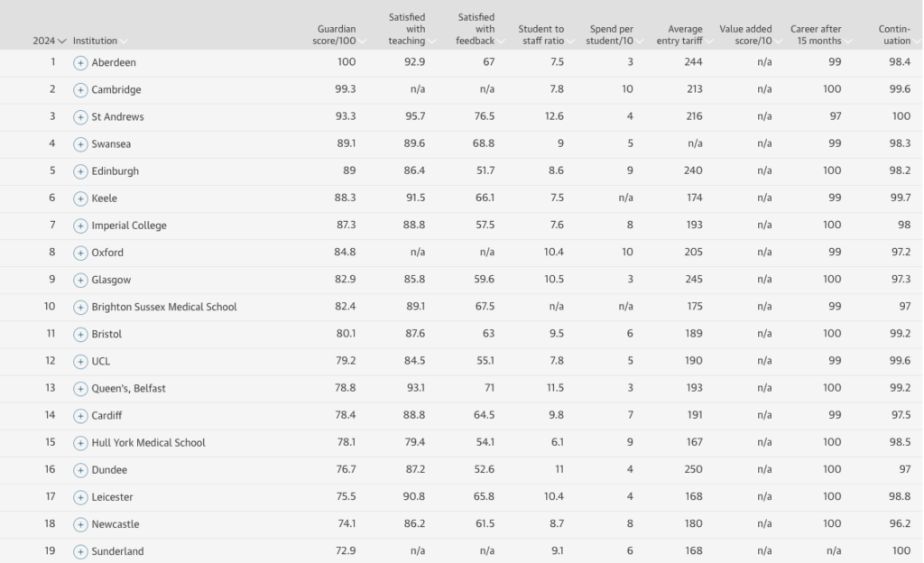The width and height of the screenshot is (924, 563).
Task: Sort by Institution column header
Action: [95, 41]
